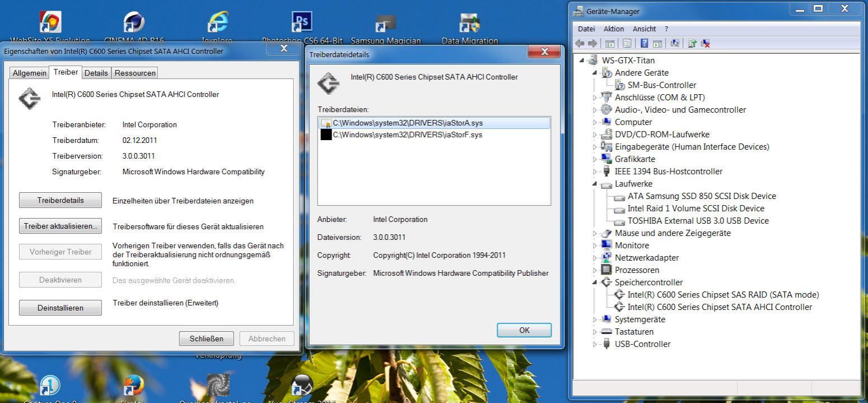Click the scan for hardware changes icon
Screen dimensions: 868x403
click(675, 43)
